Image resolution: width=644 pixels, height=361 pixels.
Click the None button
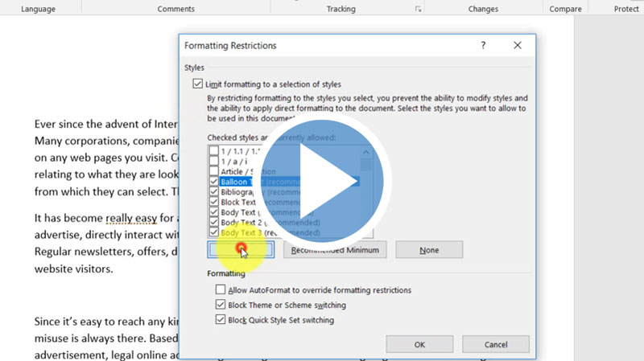(x=429, y=250)
